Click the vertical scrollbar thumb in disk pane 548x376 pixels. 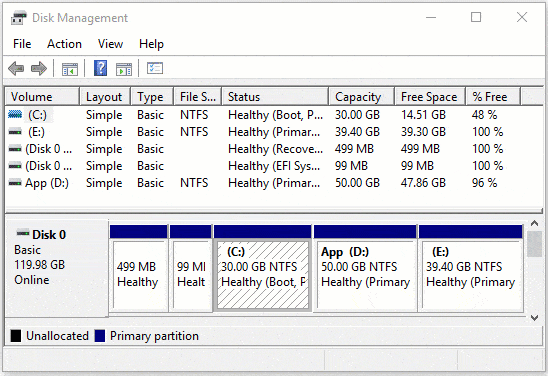point(534,244)
